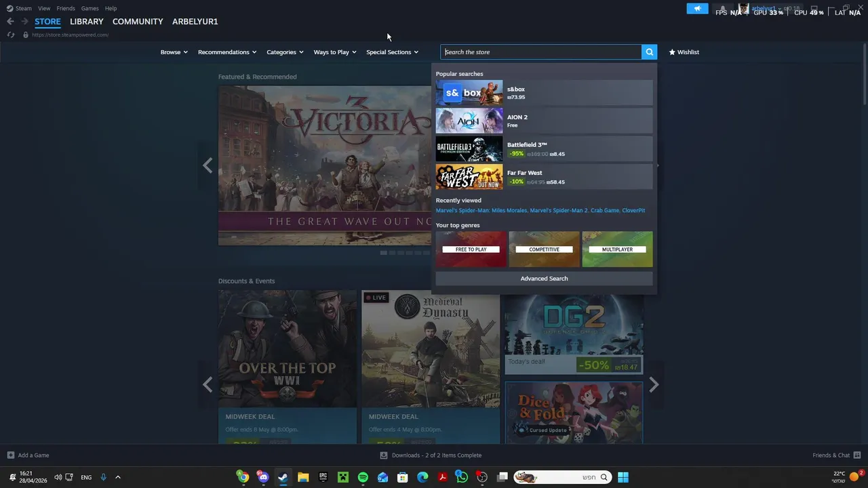Viewport: 868px width, 488px height.
Task: Show previous featured game with left arrow
Action: point(208,165)
